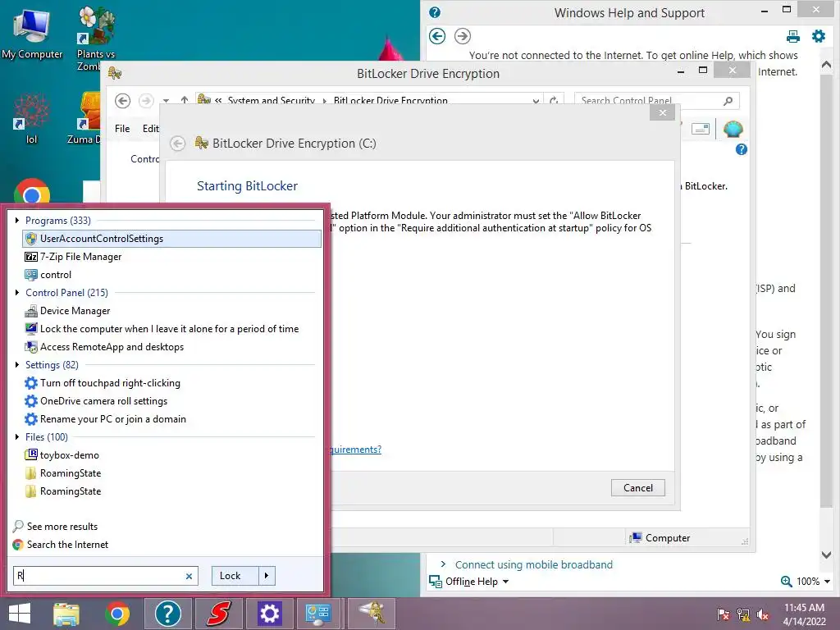This screenshot has width=840, height=630.
Task: Collapse the Control Panel (215) group
Action: pos(17,293)
